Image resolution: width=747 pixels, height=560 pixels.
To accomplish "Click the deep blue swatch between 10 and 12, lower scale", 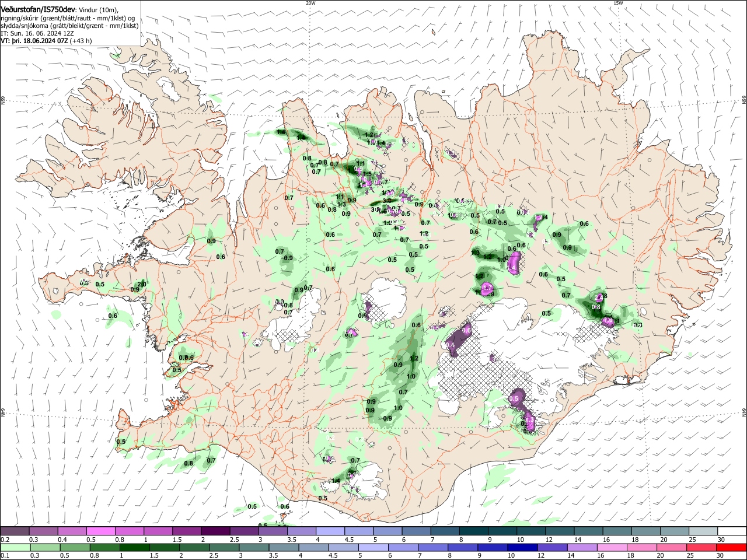I will 522,548.
